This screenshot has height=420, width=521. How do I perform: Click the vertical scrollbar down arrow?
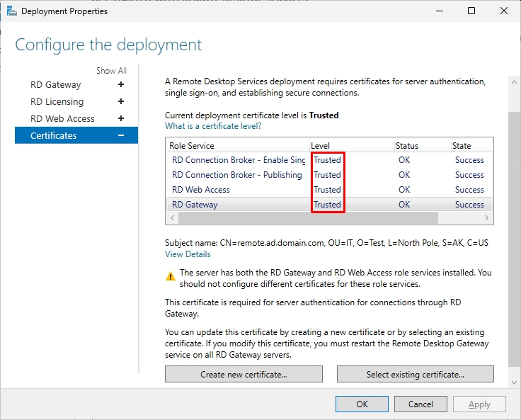pos(513,382)
